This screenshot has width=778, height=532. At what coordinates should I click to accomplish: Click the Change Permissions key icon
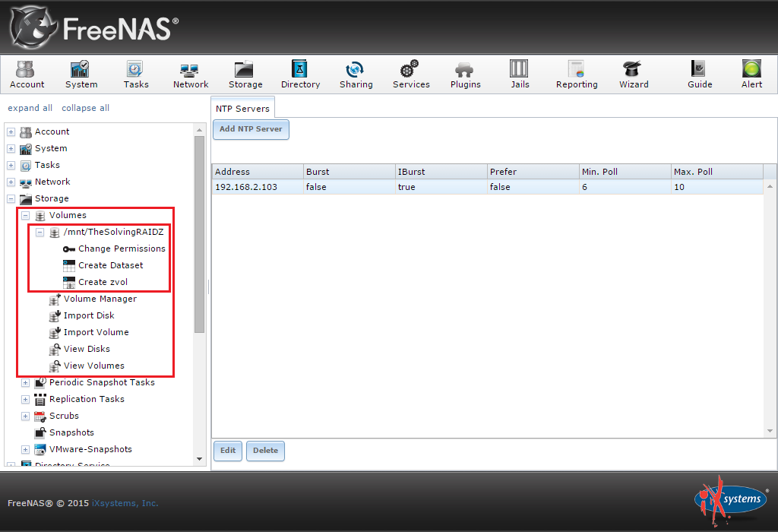click(x=69, y=249)
